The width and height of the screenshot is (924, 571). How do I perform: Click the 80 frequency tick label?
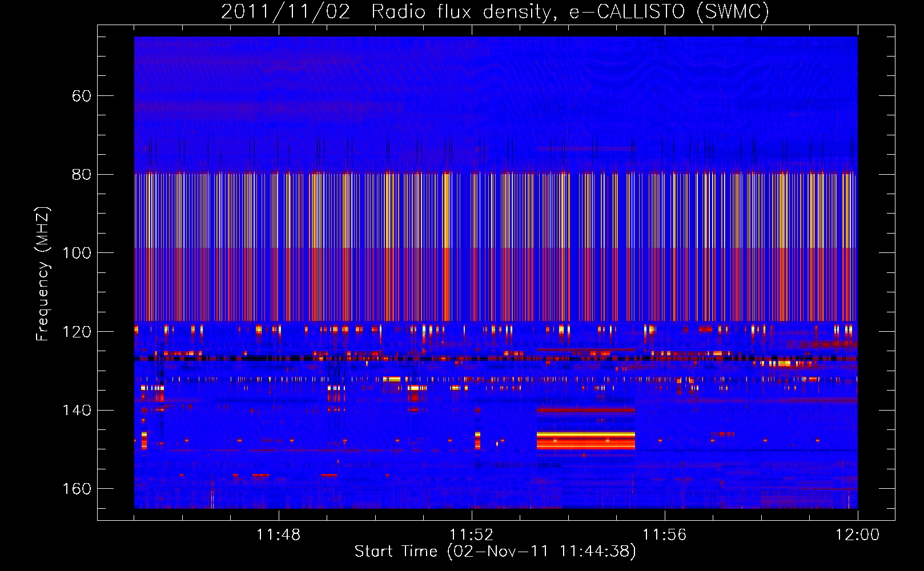point(81,175)
